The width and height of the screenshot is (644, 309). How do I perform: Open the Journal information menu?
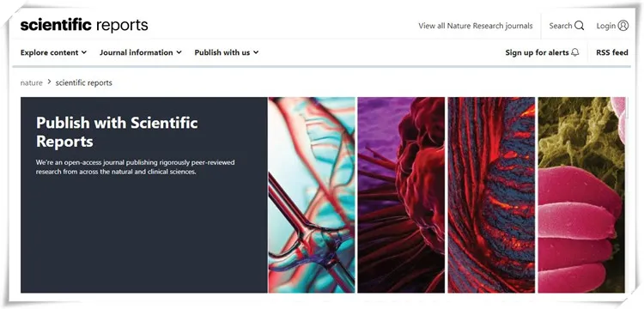141,52
